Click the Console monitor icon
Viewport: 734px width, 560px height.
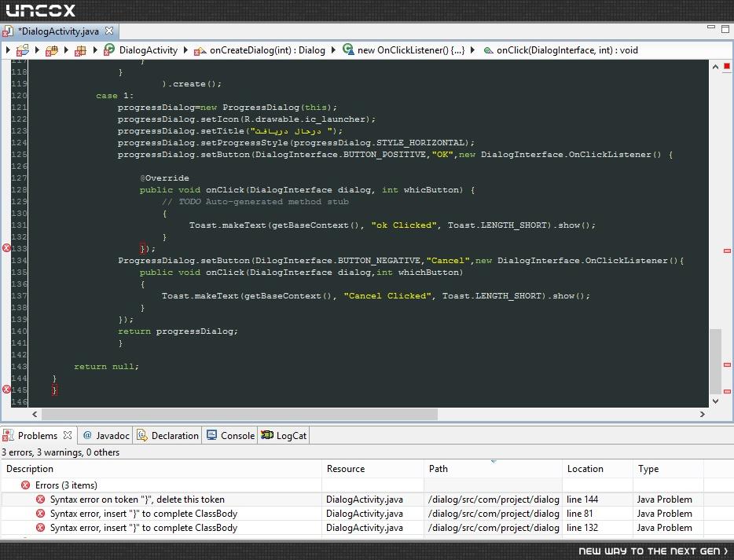(x=211, y=435)
